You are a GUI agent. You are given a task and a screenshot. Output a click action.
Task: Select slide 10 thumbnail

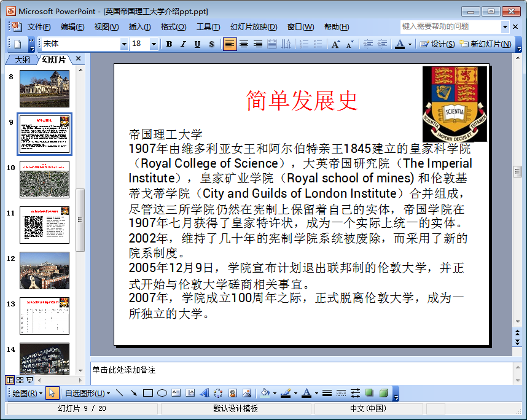pos(44,179)
